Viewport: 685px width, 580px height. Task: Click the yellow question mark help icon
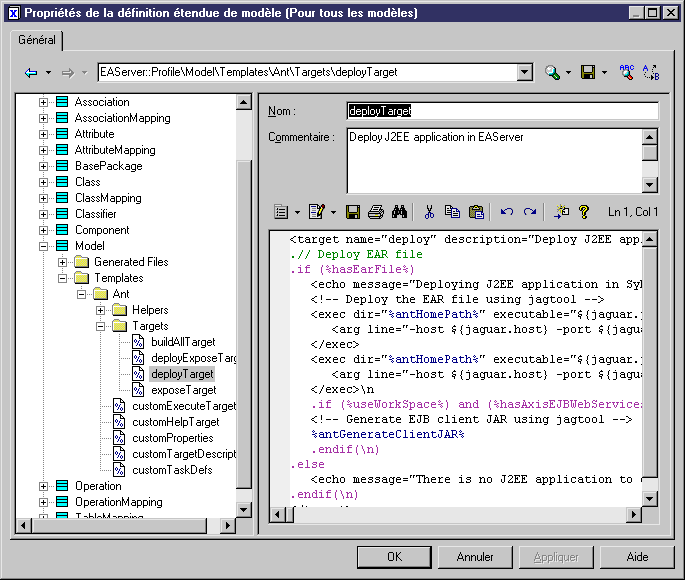[x=584, y=212]
